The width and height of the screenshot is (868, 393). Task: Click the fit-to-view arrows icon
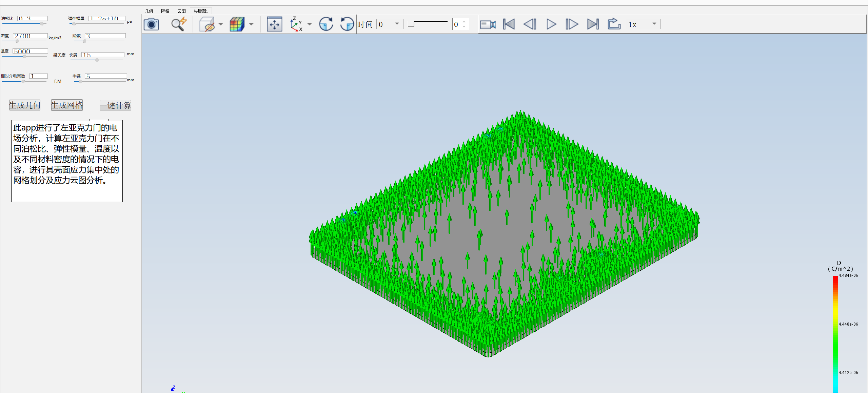click(274, 24)
